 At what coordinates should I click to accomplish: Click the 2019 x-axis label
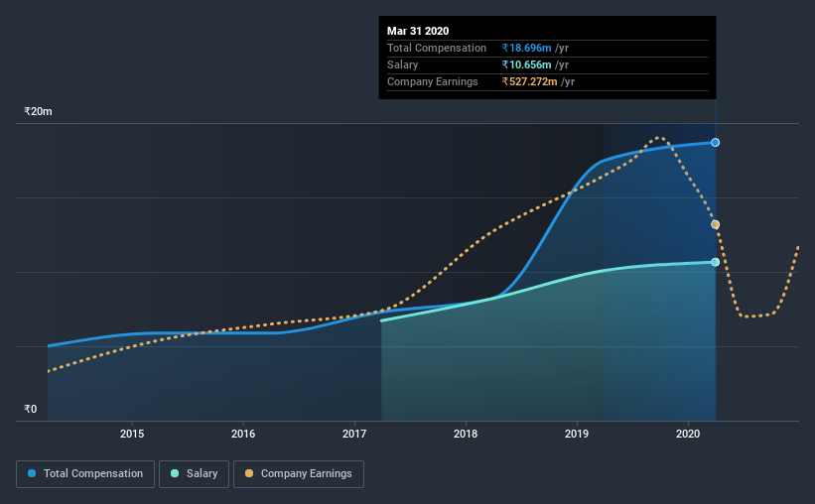(577, 434)
